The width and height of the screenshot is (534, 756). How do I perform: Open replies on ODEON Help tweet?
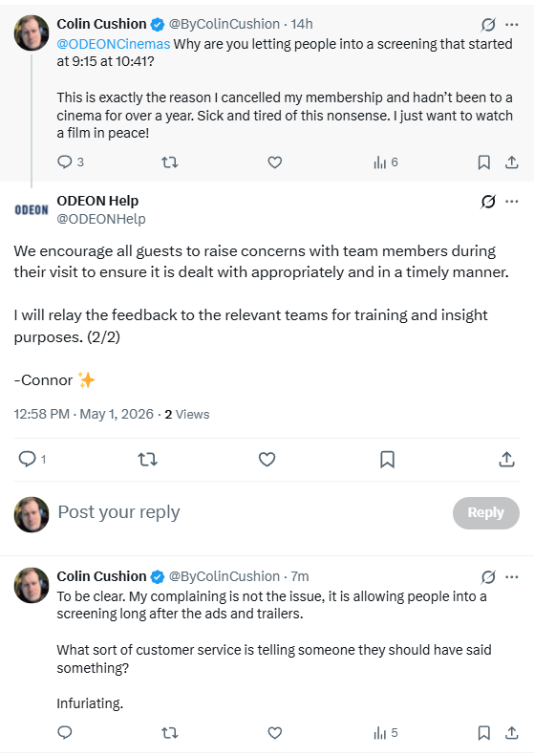click(32, 459)
